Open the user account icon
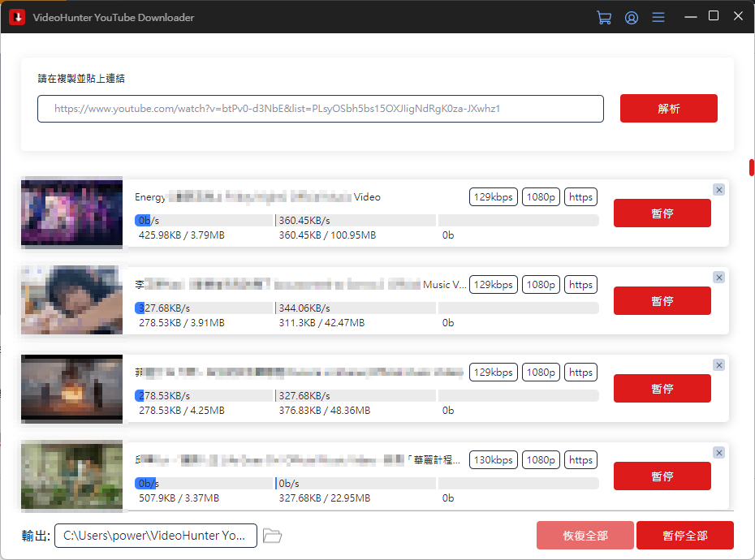Image resolution: width=755 pixels, height=560 pixels. pyautogui.click(x=631, y=17)
